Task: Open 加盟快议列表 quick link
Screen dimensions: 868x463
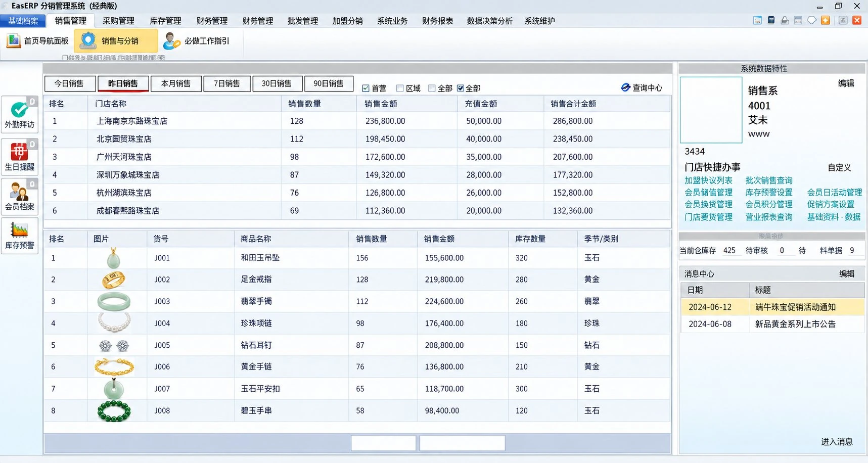Action: coord(708,180)
